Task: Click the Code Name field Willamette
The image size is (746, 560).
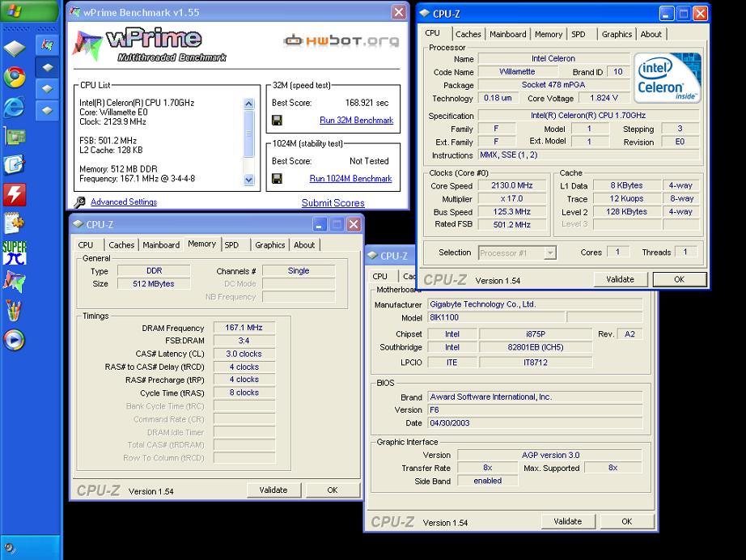Action: 518,72
